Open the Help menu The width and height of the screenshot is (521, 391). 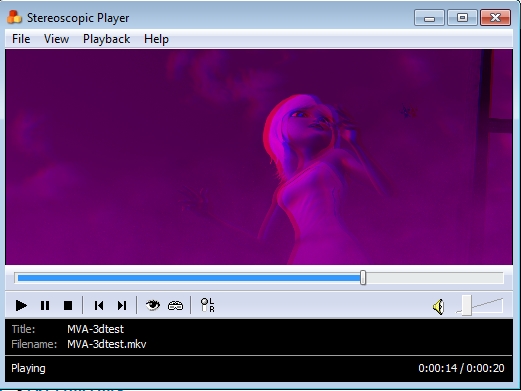[156, 39]
